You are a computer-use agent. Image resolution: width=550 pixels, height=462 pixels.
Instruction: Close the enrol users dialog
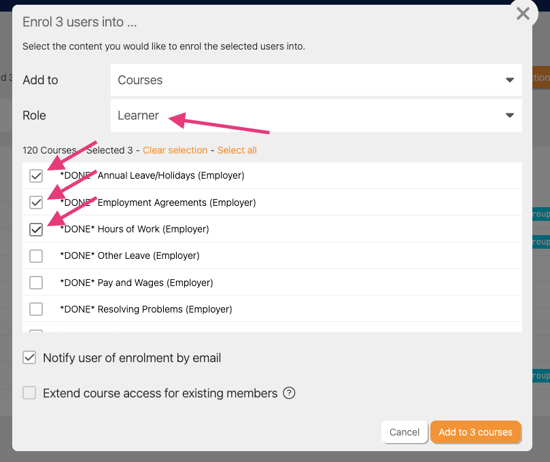(x=523, y=14)
